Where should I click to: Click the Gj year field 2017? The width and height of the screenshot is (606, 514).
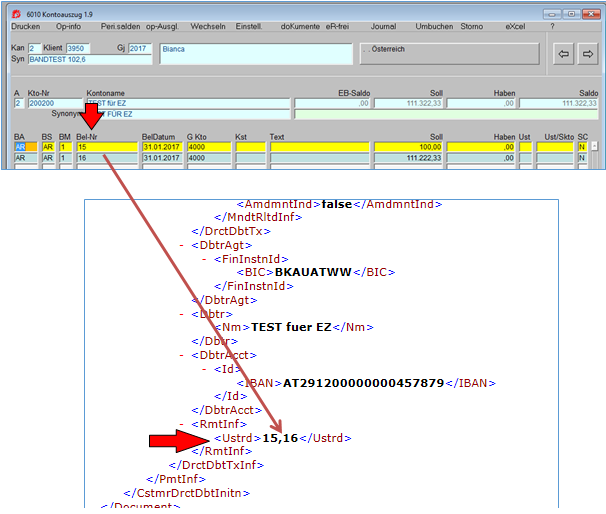[140, 48]
